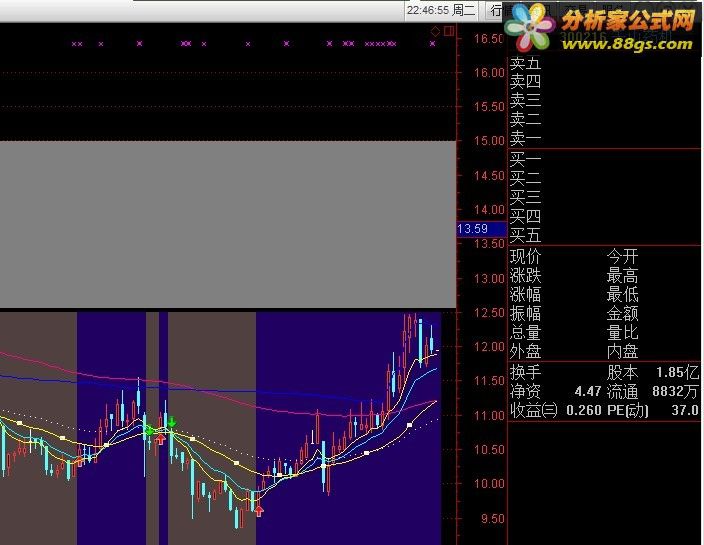The height and width of the screenshot is (545, 704).
Task: Select the 买四 order book row
Action: pos(604,216)
